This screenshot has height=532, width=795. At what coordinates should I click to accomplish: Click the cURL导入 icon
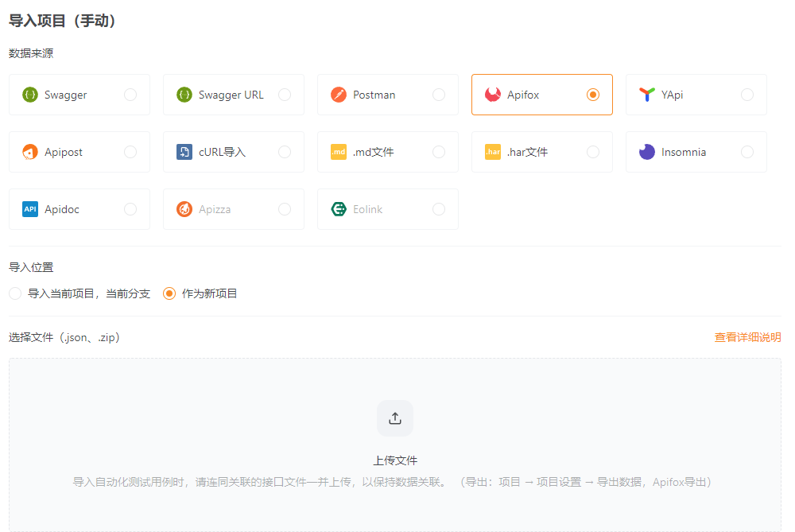184,151
